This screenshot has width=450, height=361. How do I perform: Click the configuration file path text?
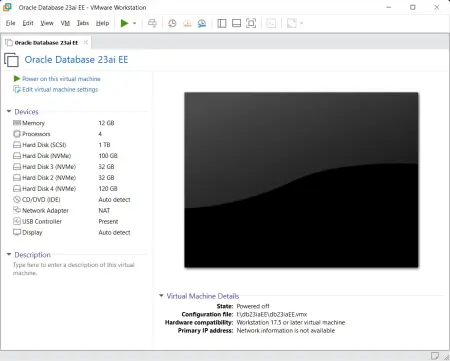point(272,314)
